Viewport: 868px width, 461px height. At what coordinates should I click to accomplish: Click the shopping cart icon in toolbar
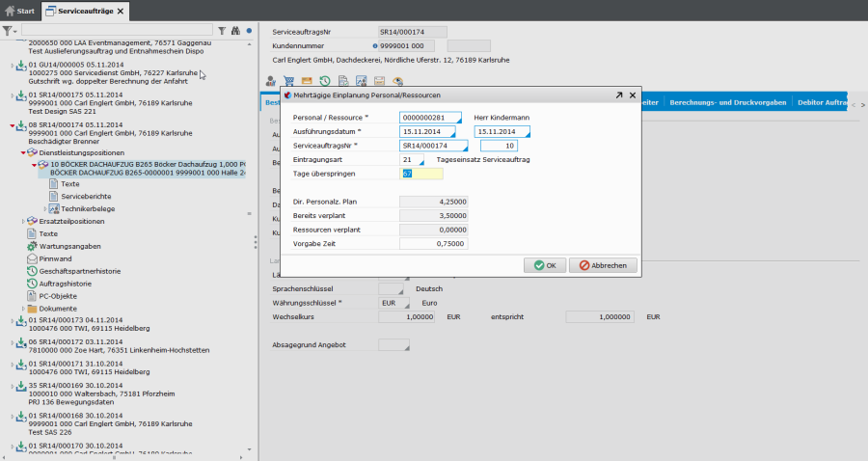pos(289,81)
